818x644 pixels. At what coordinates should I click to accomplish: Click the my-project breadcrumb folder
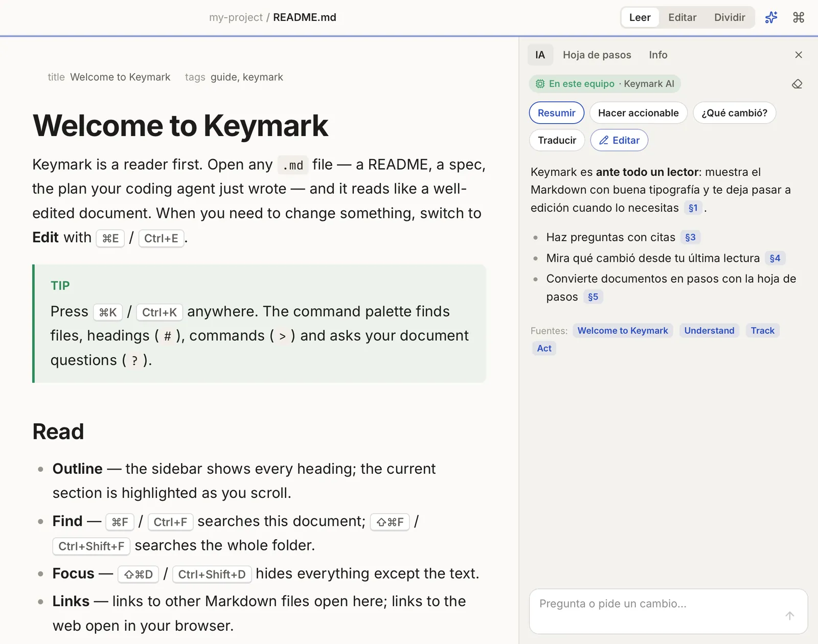pos(236,17)
